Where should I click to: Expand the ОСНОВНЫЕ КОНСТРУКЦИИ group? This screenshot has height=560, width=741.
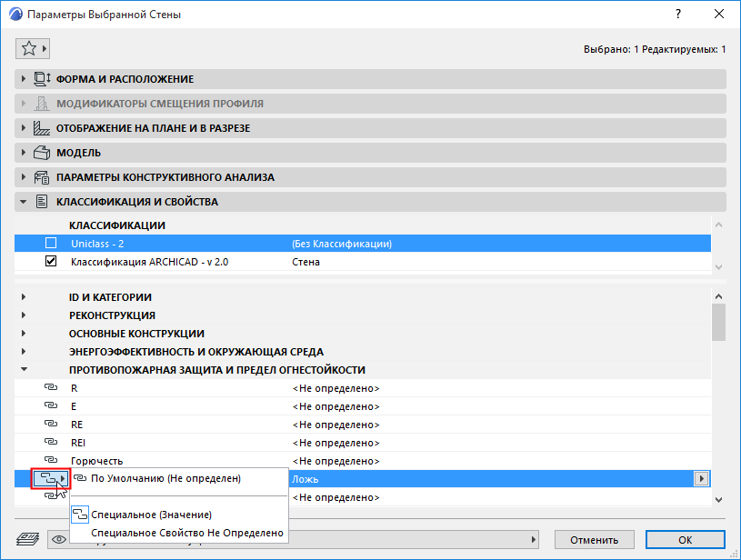coord(24,333)
